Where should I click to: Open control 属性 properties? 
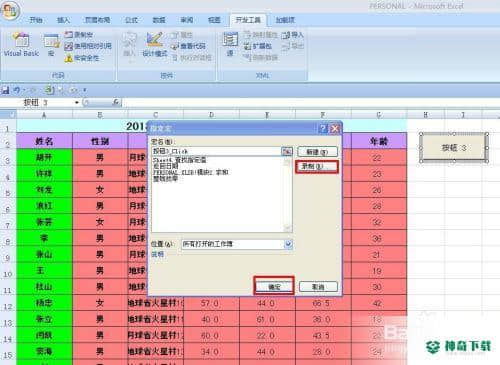tap(182, 35)
